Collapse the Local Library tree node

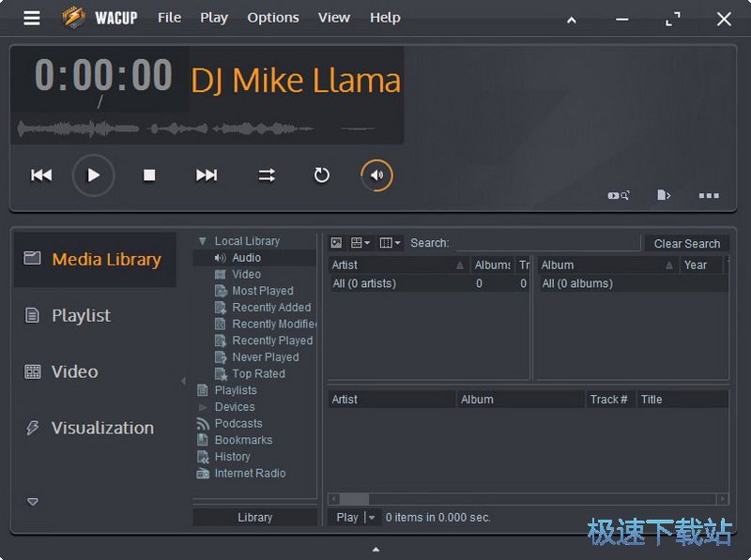(x=203, y=241)
